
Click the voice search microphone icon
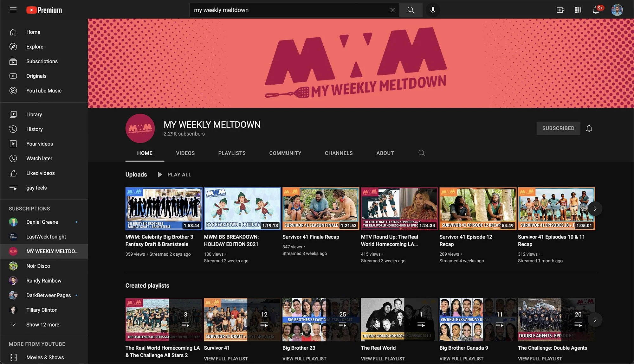(x=433, y=10)
